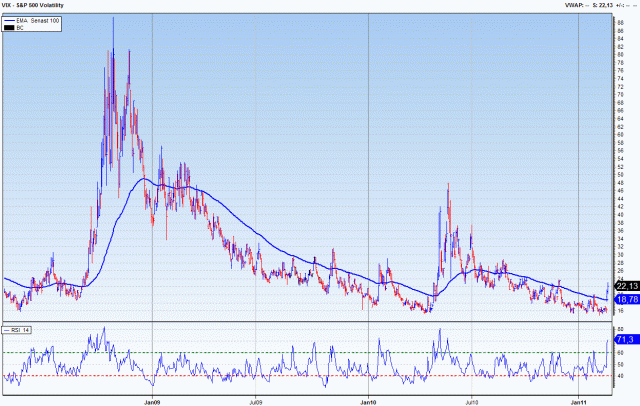Select the Jan09 date label
Image resolution: width=640 pixels, height=406 pixels.
(x=152, y=399)
